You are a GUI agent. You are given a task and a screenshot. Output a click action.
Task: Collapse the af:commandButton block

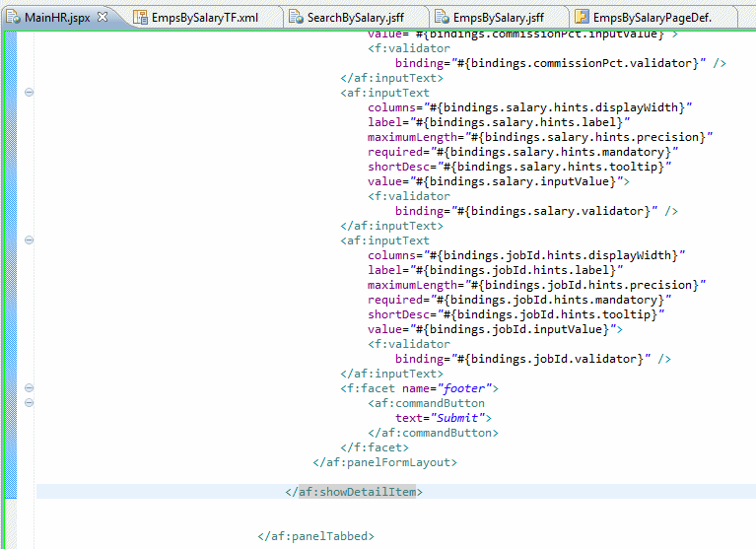tap(29, 402)
